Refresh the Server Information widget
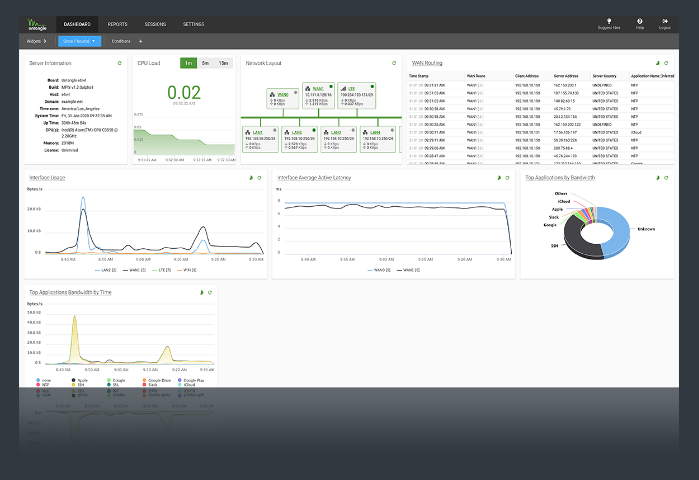The image size is (699, 480). (x=119, y=63)
